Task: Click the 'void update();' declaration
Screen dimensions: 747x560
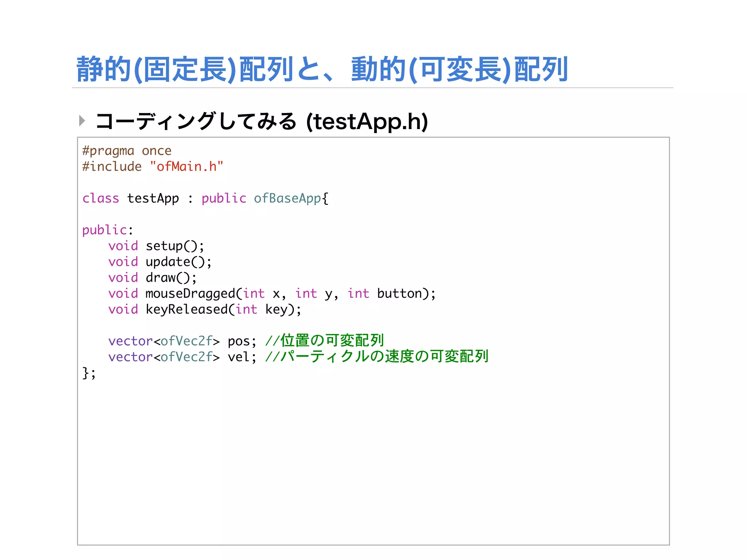Action: [x=160, y=262]
